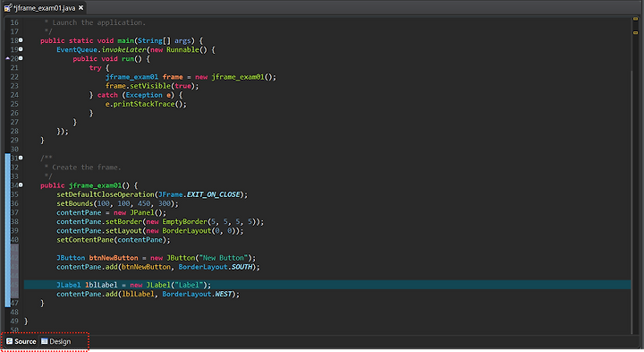Click on "SOUTH" in BorderLayout.SOUTH
The height and width of the screenshot is (352, 644).
(x=241, y=267)
